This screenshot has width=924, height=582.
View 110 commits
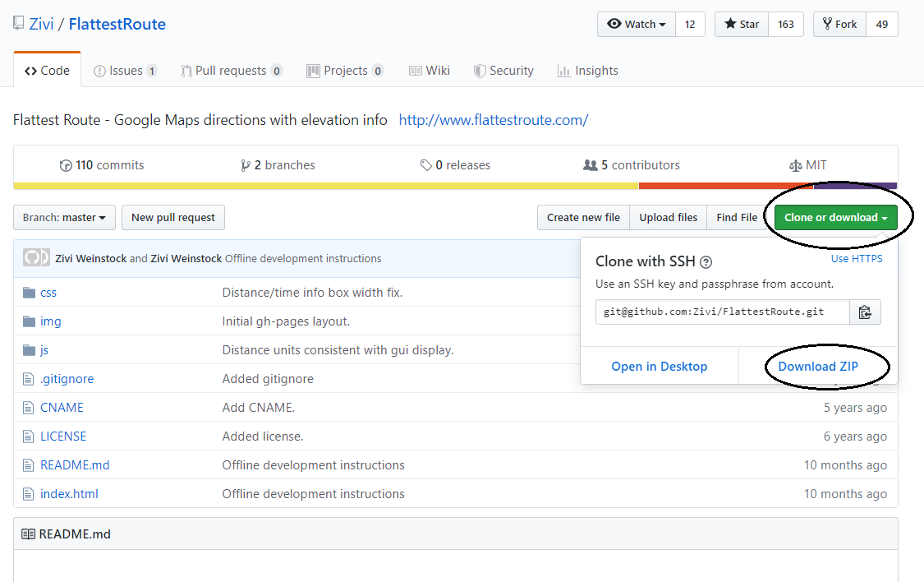[x=102, y=166]
